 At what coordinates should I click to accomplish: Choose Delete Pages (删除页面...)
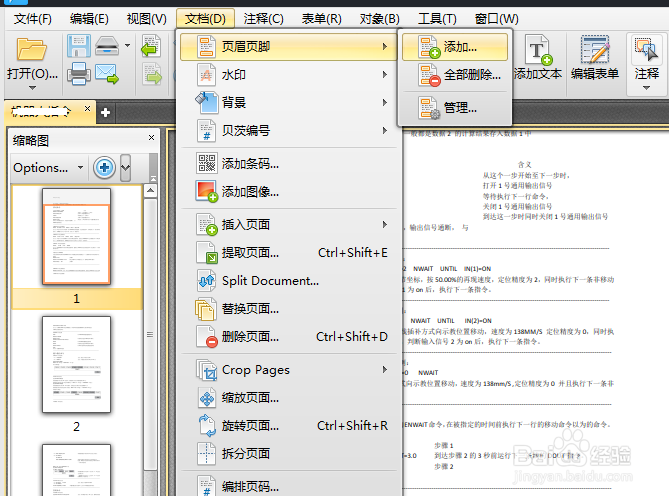point(289,337)
